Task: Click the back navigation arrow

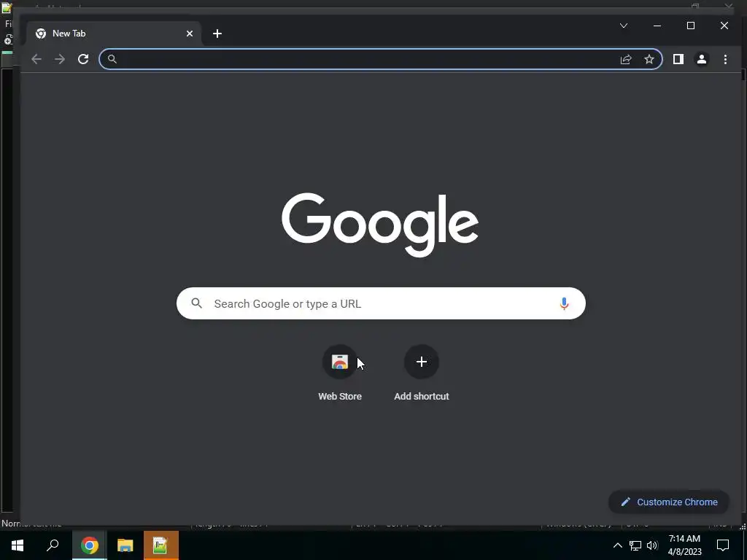Action: 36,59
